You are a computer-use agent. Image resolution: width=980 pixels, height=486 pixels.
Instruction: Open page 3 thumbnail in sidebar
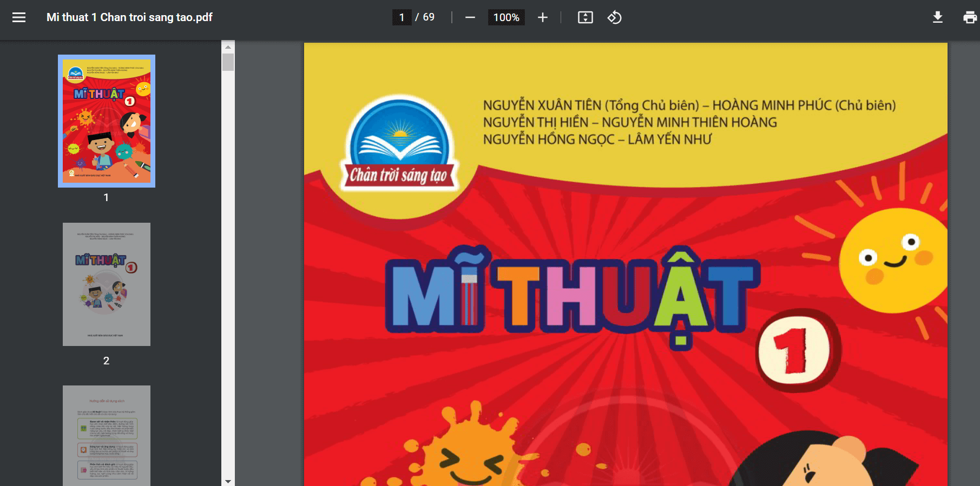click(x=107, y=436)
